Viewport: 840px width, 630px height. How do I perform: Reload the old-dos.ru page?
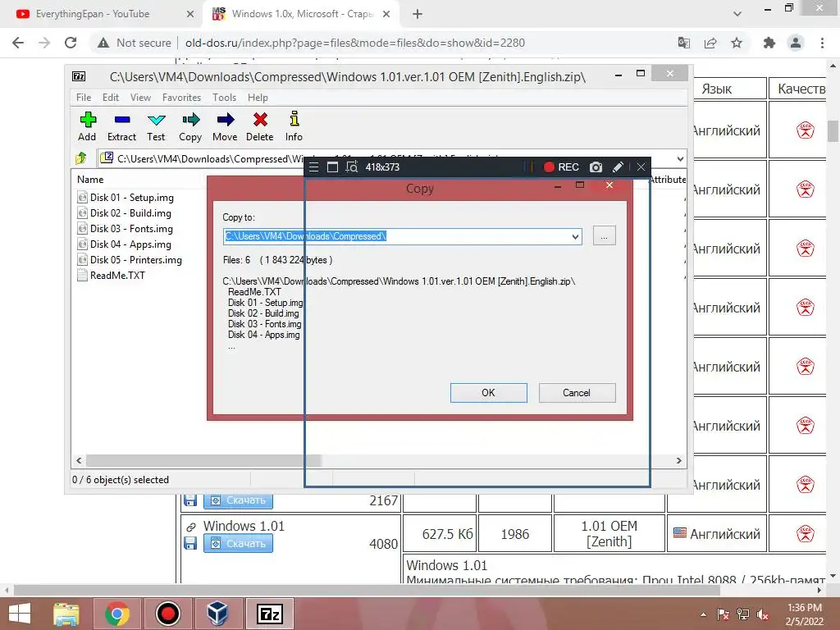tap(71, 43)
